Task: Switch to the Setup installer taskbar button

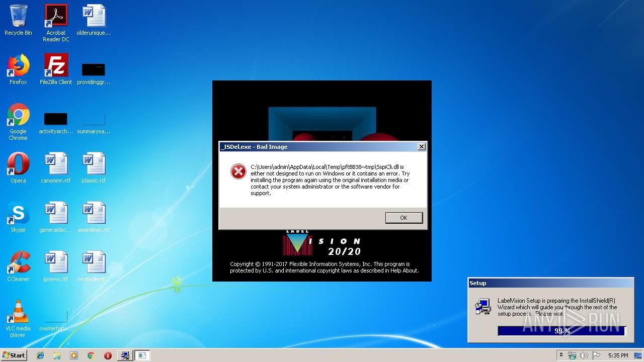Action: (125, 355)
